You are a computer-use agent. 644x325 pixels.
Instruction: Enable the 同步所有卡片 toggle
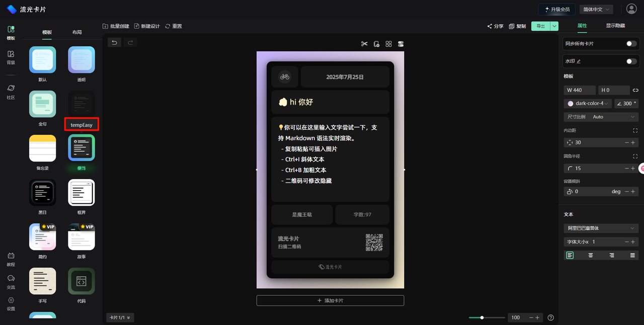point(631,44)
